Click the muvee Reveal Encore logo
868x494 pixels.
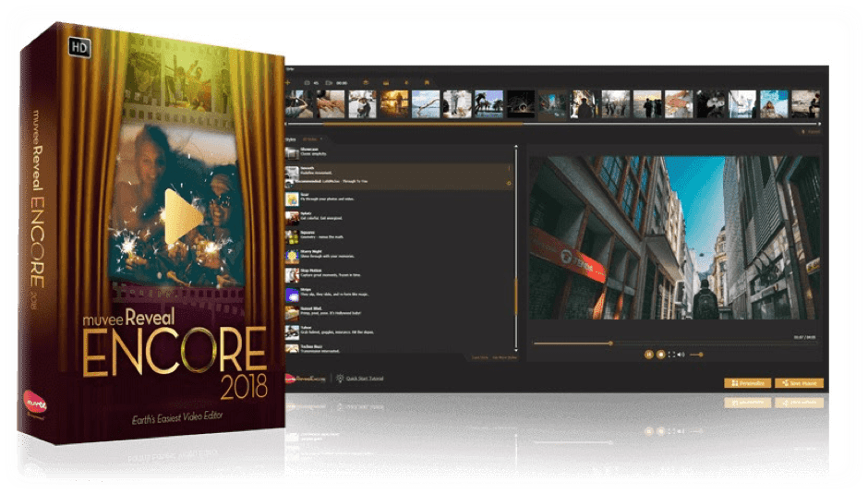pyautogui.click(x=306, y=379)
